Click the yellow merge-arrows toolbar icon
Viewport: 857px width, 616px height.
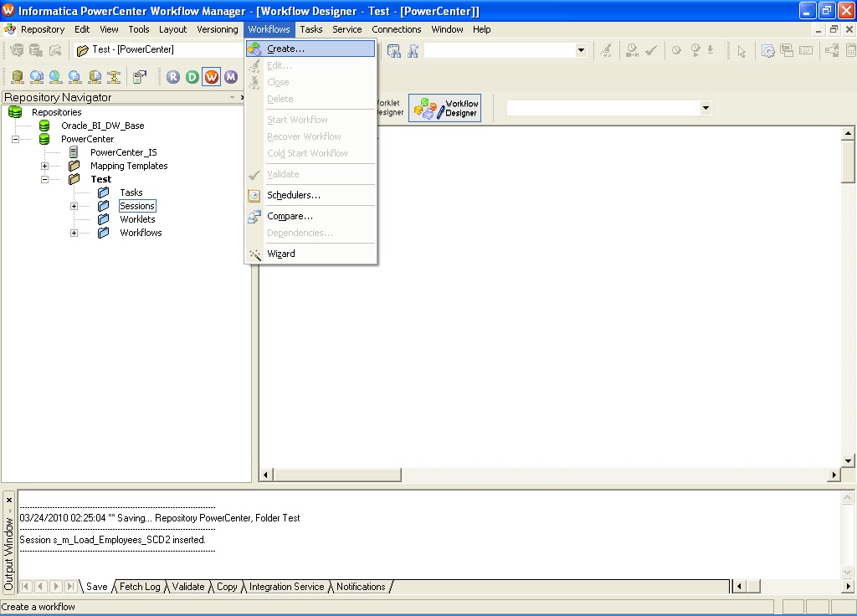click(114, 77)
